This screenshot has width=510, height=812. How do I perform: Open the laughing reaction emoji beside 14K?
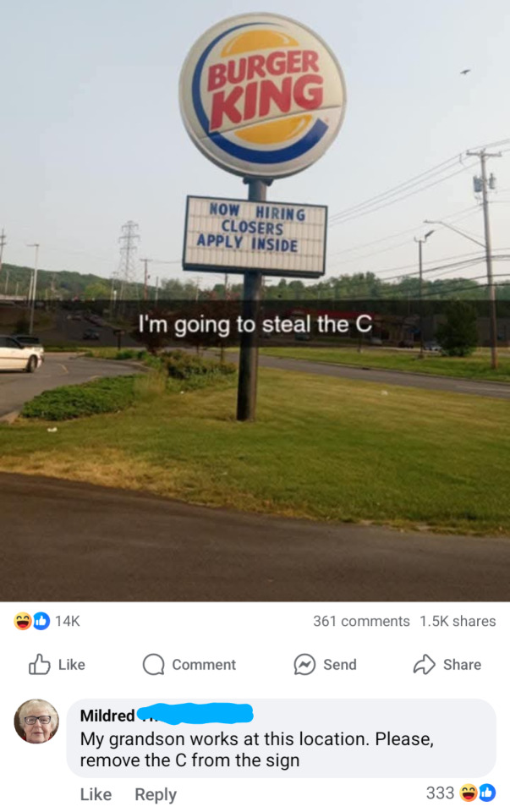23,620
